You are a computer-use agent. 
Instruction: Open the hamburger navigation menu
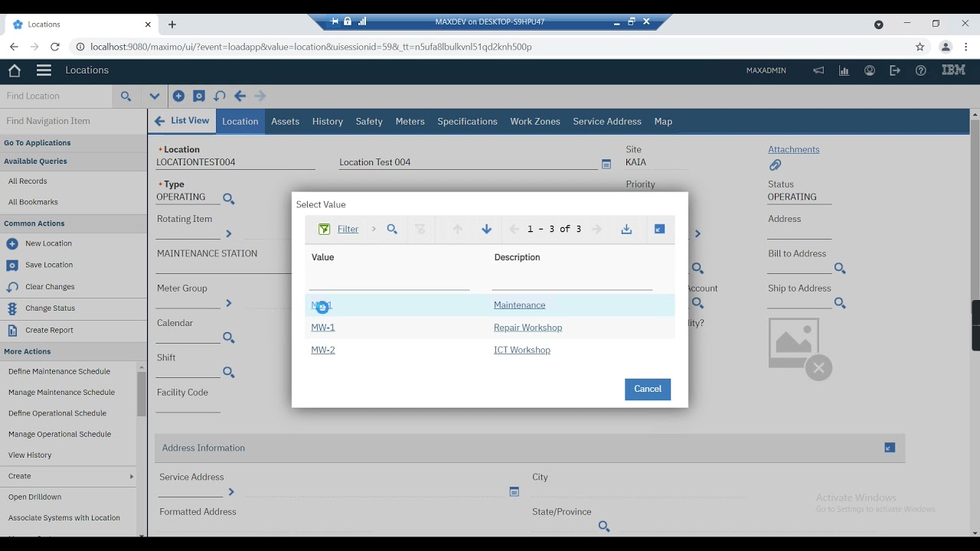(44, 70)
